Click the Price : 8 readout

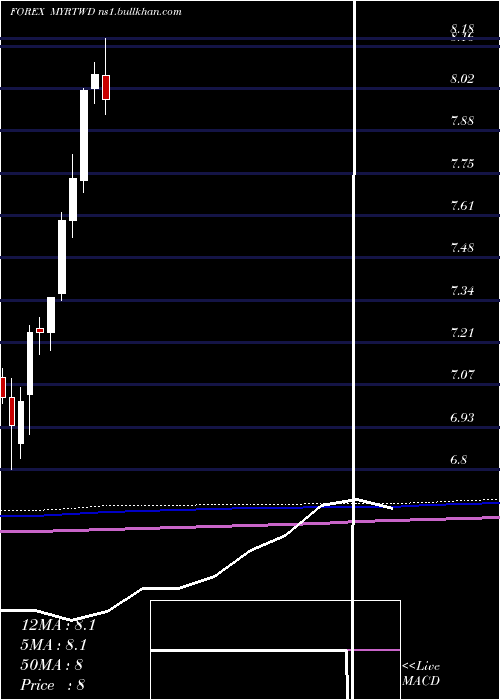point(53,685)
